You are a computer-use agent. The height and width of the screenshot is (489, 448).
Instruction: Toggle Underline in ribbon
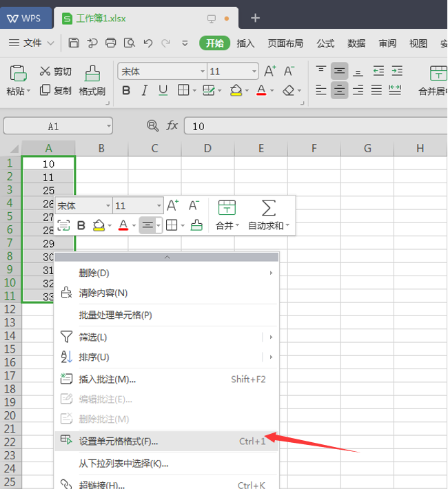tap(163, 90)
